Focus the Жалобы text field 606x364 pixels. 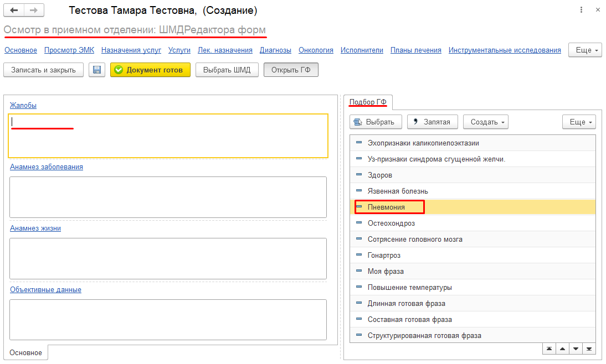coord(168,136)
